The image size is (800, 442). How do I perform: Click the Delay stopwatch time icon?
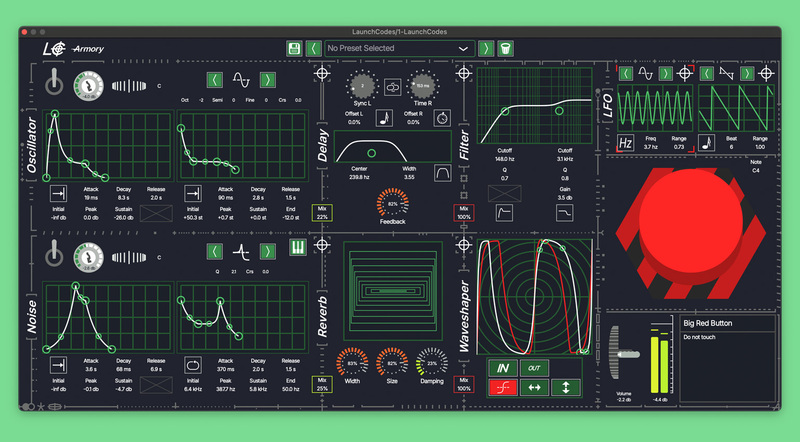pyautogui.click(x=441, y=118)
